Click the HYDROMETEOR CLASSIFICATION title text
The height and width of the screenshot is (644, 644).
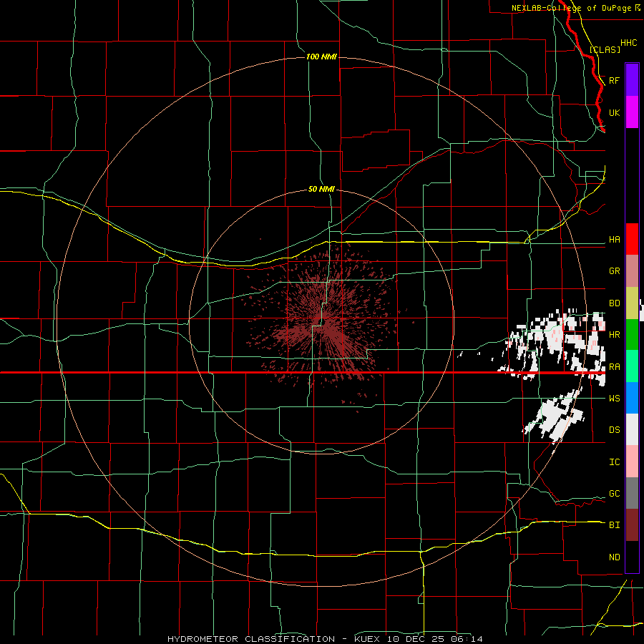[x=251, y=639]
